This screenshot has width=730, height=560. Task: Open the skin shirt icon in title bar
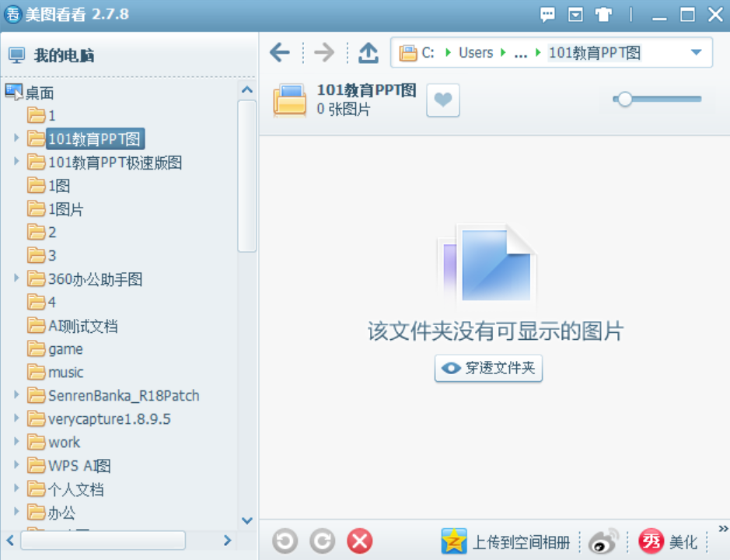603,14
